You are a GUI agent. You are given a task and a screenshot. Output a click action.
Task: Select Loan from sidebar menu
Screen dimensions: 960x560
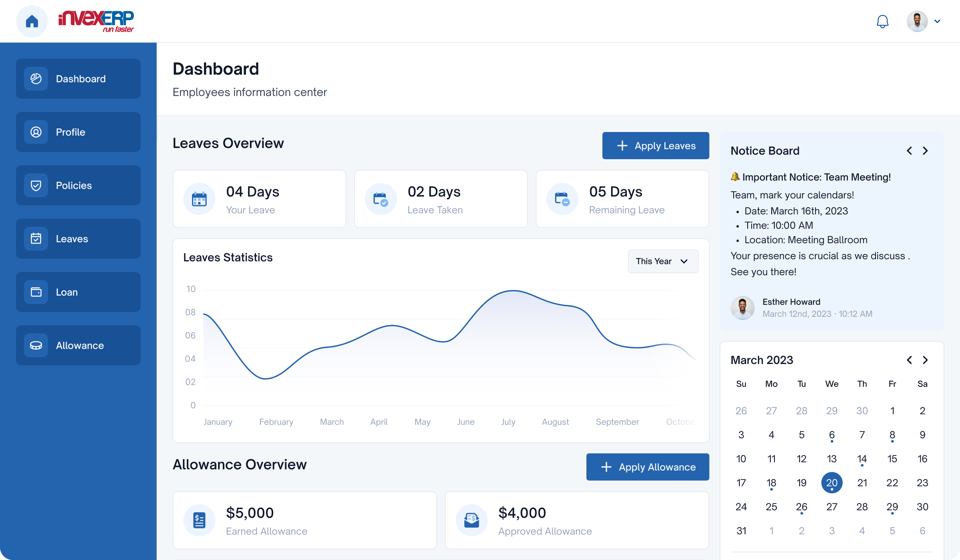click(x=78, y=292)
